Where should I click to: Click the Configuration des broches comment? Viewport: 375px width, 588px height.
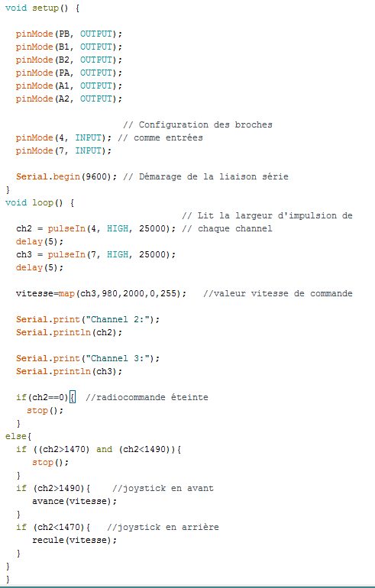coord(198,124)
